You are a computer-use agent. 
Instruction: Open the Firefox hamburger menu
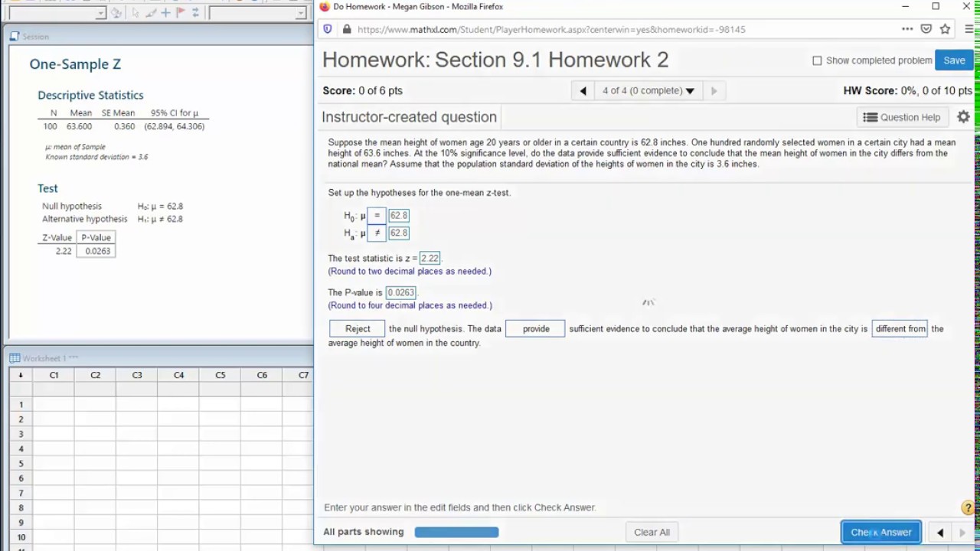pyautogui.click(x=969, y=29)
